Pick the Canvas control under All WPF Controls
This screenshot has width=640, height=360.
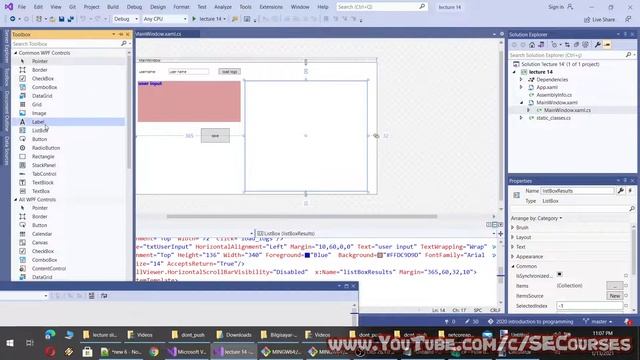tap(40, 242)
